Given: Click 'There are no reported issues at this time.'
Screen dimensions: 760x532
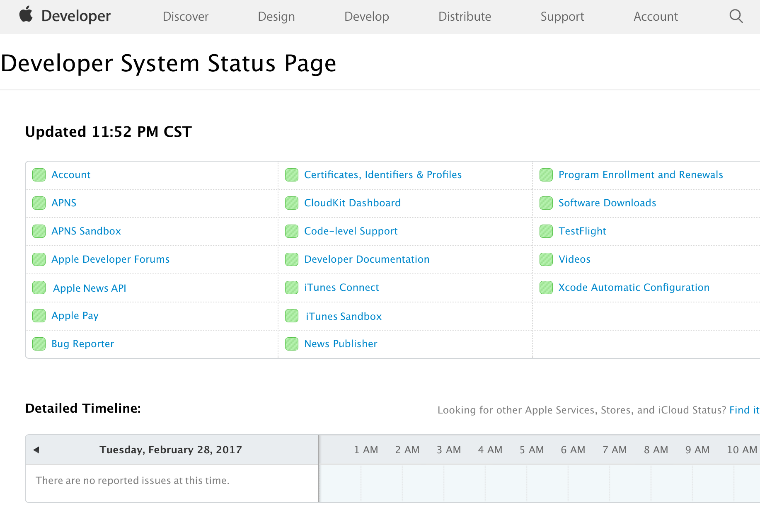Looking at the screenshot, I should (133, 481).
